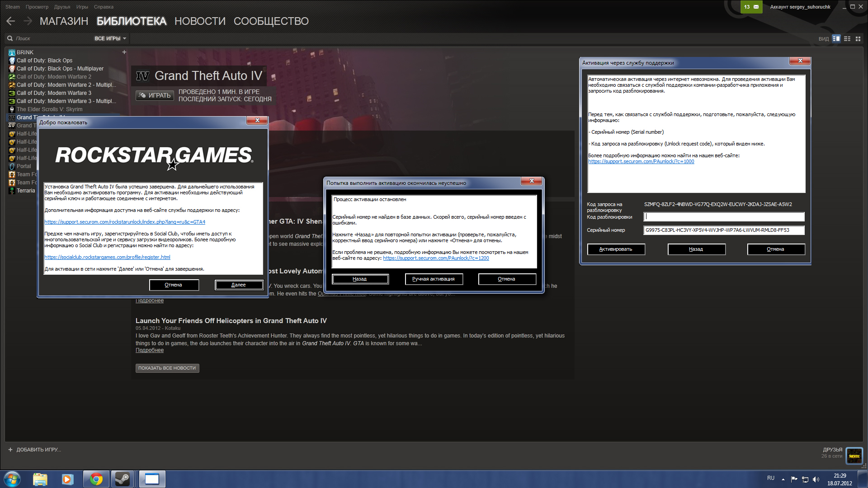
Task: Open the friends avatar icon
Action: click(x=854, y=455)
